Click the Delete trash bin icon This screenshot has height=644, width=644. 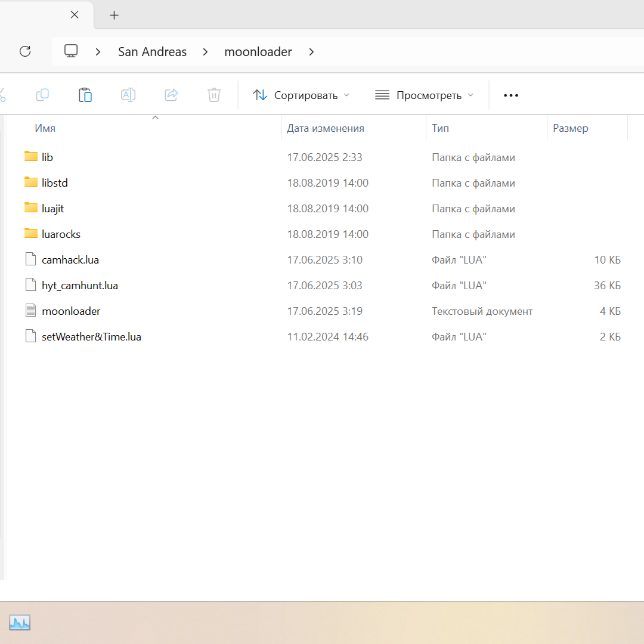tap(214, 95)
